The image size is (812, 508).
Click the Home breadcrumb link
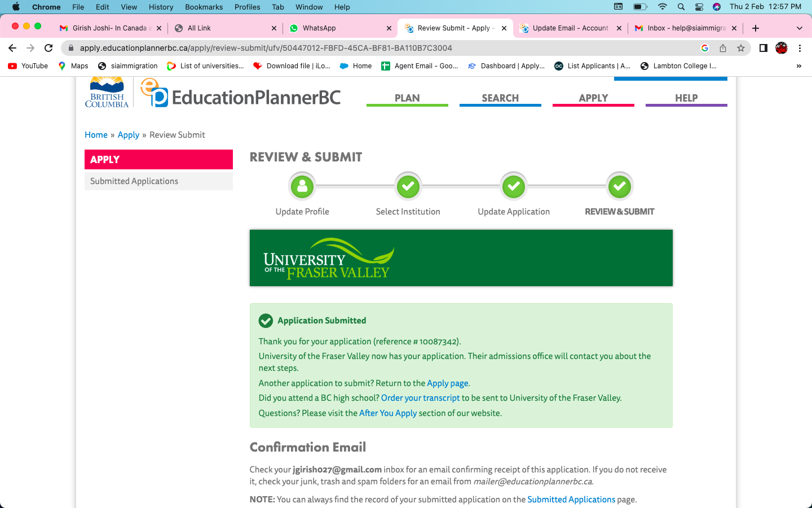(x=96, y=135)
